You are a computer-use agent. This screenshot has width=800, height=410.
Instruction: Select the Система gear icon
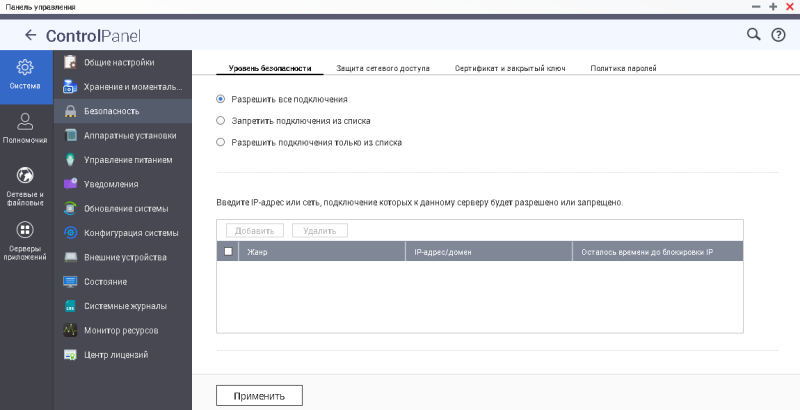(x=25, y=67)
